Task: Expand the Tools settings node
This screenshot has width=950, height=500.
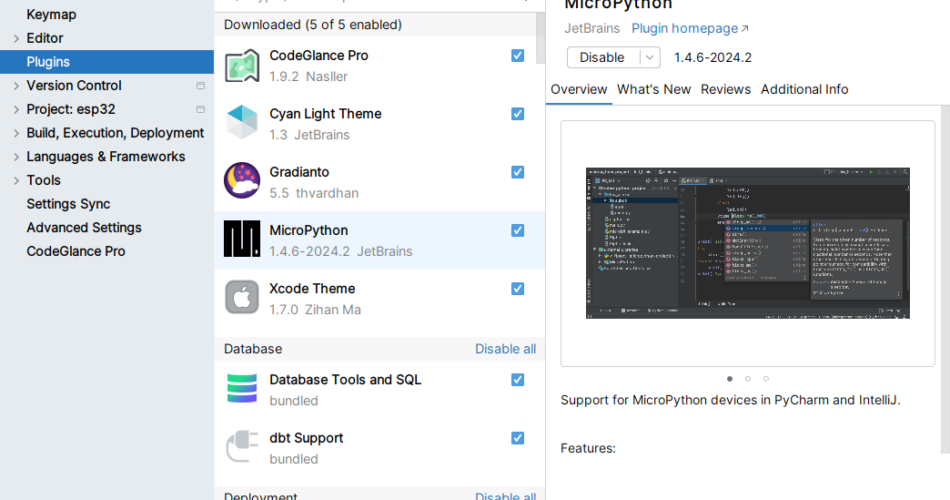Action: tap(16, 180)
